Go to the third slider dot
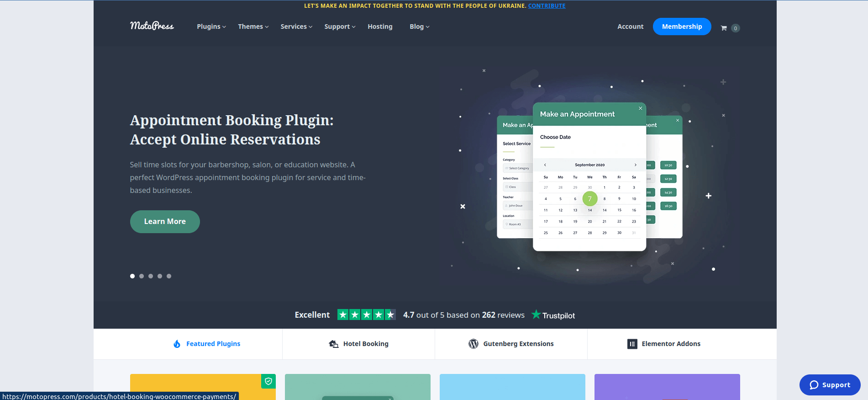This screenshot has height=400, width=868. [x=151, y=276]
